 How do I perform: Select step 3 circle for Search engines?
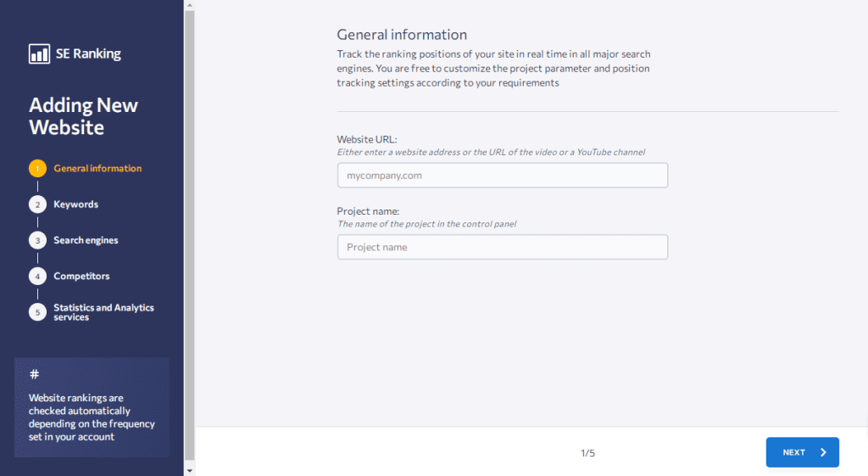(37, 240)
